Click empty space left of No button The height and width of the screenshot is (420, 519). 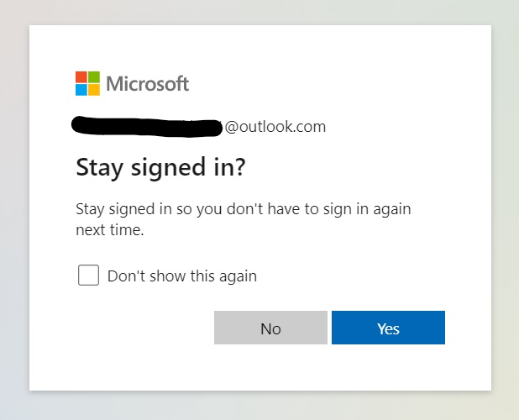tap(143, 328)
